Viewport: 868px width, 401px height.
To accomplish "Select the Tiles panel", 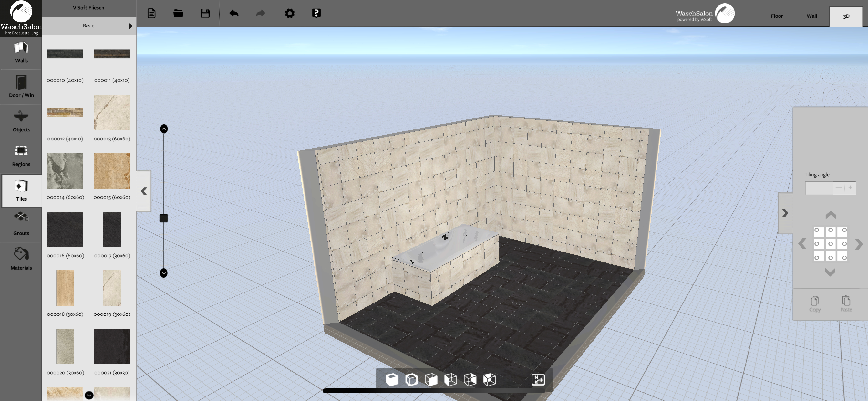I will click(22, 190).
